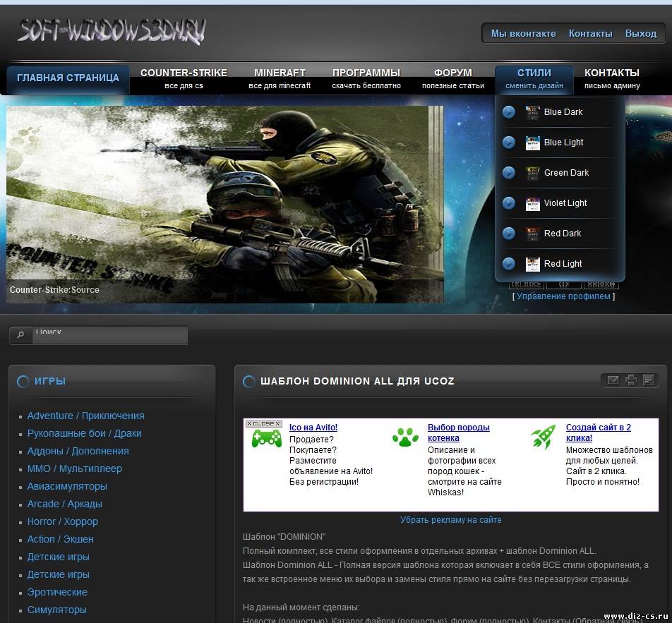Click into the Поиск search field
This screenshot has height=623, width=672.
109,334
